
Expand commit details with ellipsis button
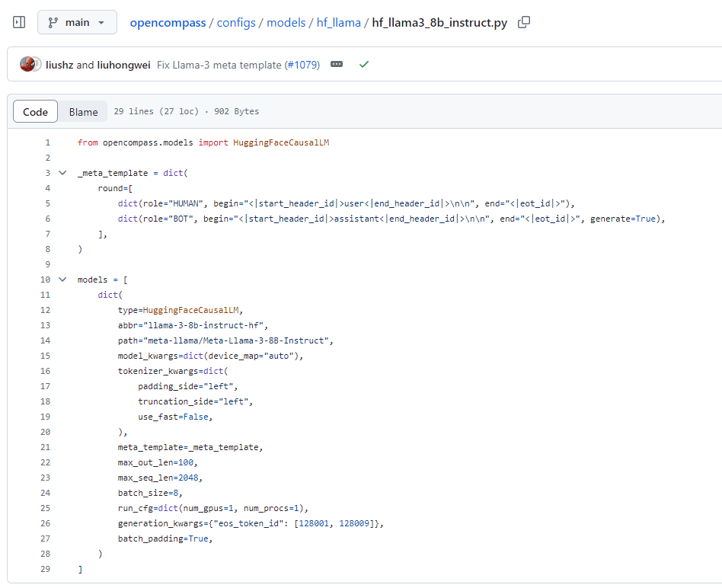(337, 65)
